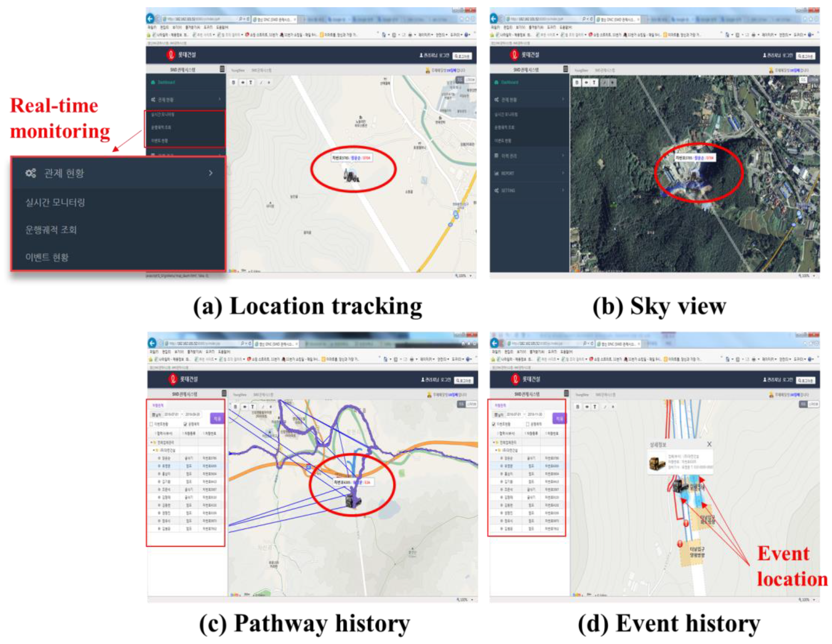This screenshot has height=644, width=832.
Task: Click the trash tool in Pathway history map toolbar
Action: click(235, 407)
